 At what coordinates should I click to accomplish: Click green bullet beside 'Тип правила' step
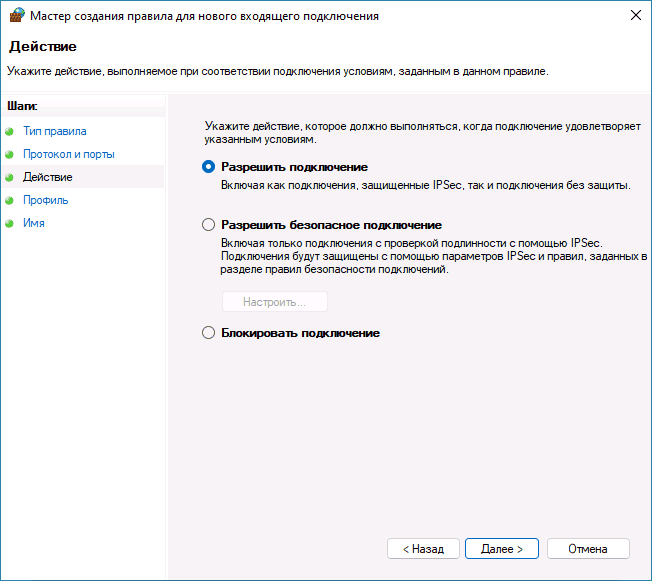pos(10,131)
